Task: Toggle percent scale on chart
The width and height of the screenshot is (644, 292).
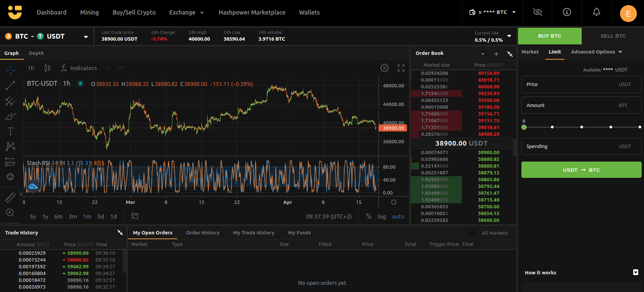Action: (x=369, y=216)
